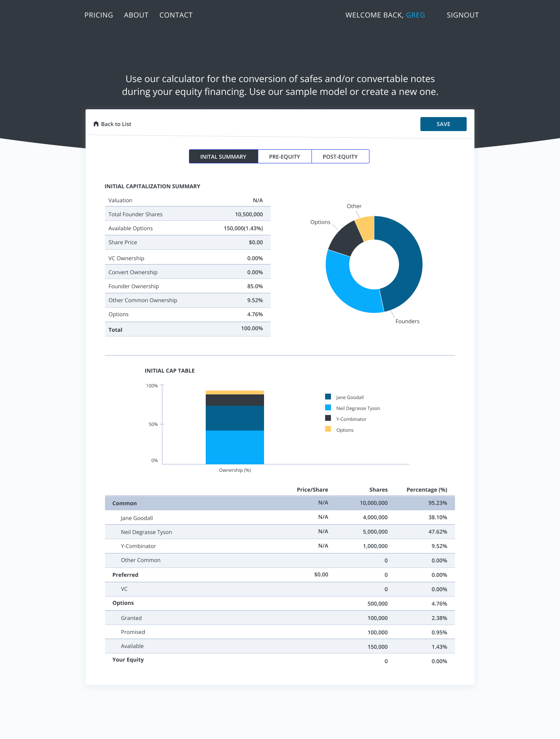Click the yellow Options legend swatch

point(328,429)
